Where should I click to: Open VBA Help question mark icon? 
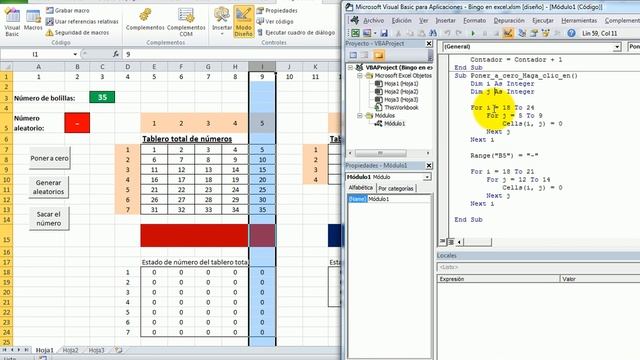(x=571, y=33)
